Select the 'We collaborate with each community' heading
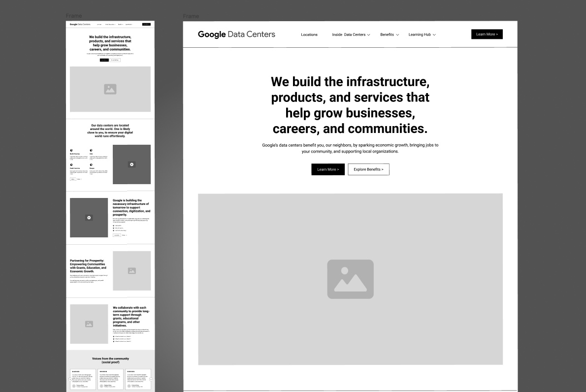586x392 pixels. click(x=131, y=317)
